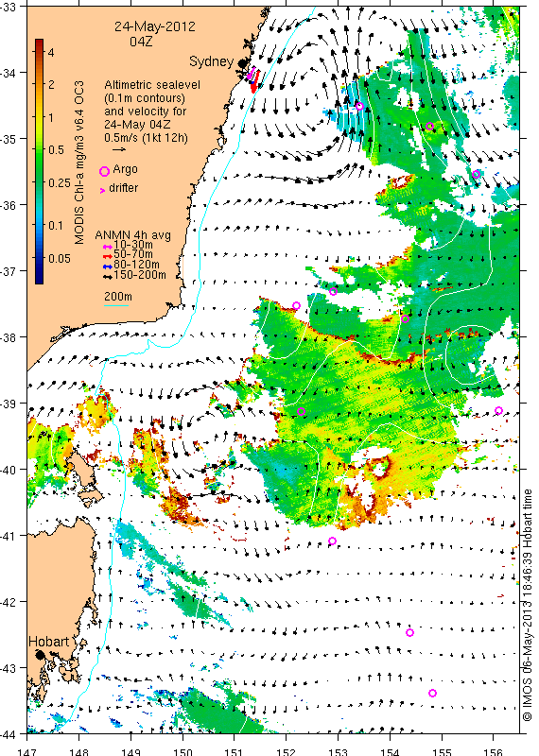The image size is (539, 756).
Task: Click the '150-200m' depth legend label
Action: 140,275
